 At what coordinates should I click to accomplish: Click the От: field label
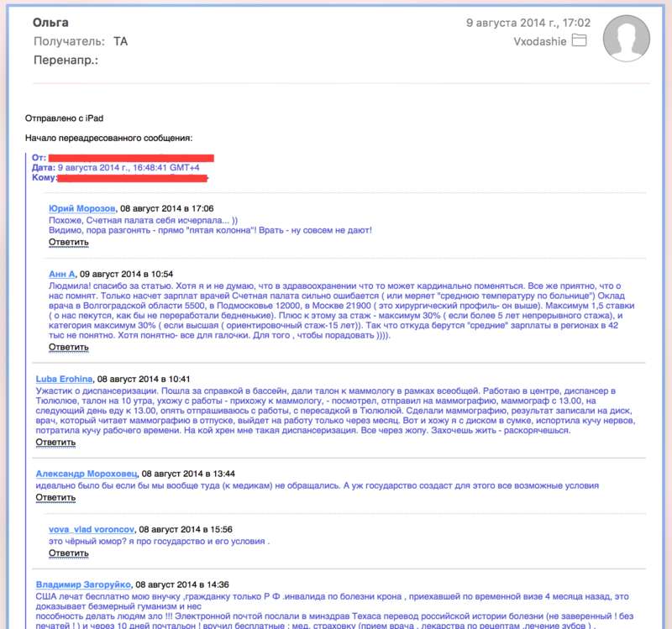39,158
